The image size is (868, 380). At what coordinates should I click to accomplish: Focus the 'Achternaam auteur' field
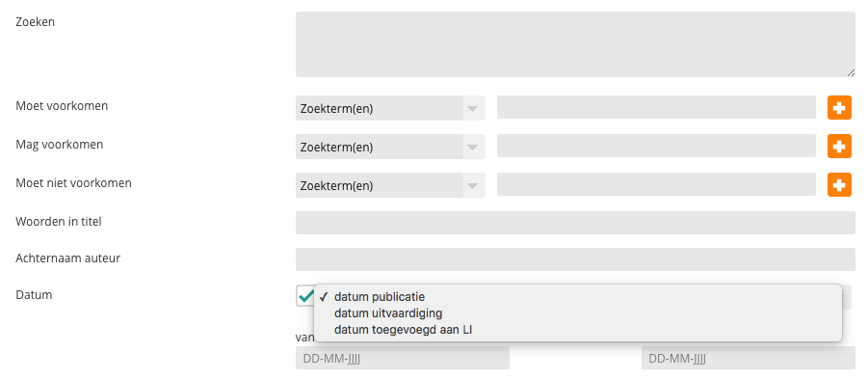pos(575,259)
